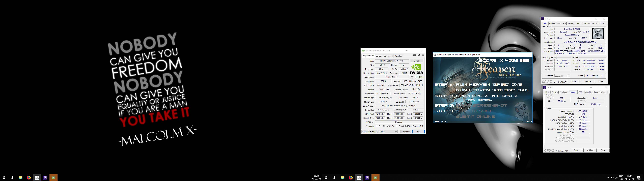This screenshot has width=644, height=181.
Task: Click ABOUT in the HWBOT Heaven window
Action: point(440,121)
